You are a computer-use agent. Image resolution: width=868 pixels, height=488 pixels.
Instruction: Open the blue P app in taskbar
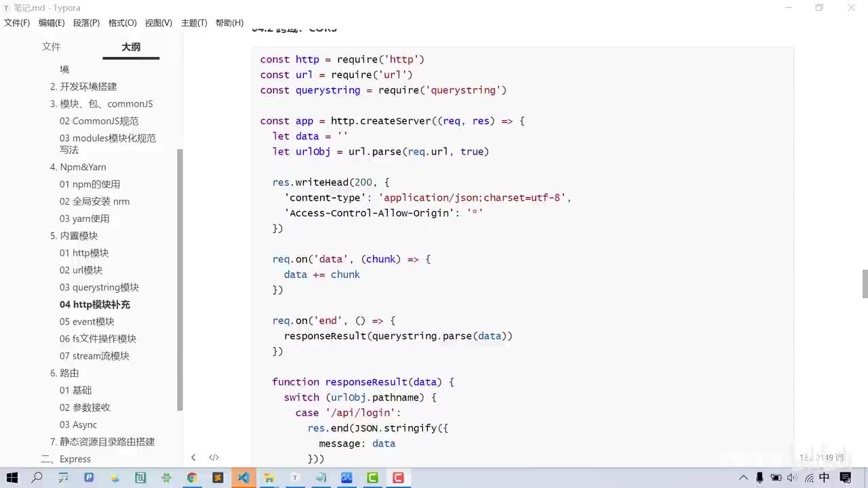(89, 478)
